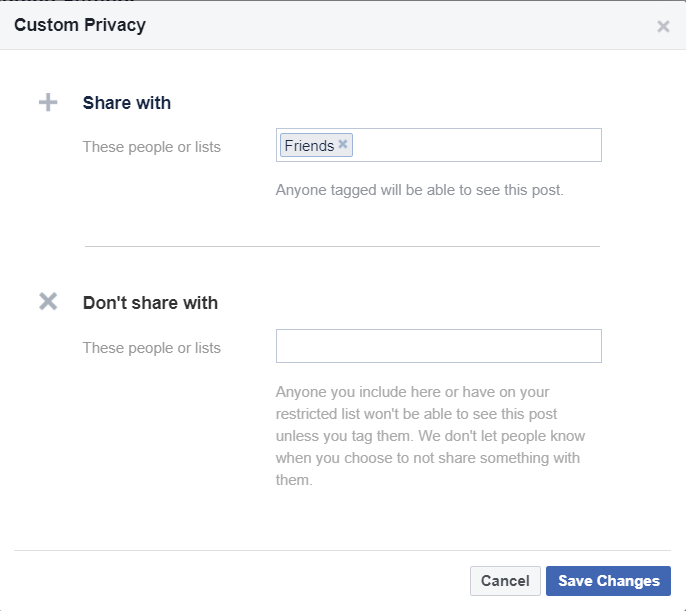Click empty footer area left of Cancel
686x611 pixels.
coord(240,581)
